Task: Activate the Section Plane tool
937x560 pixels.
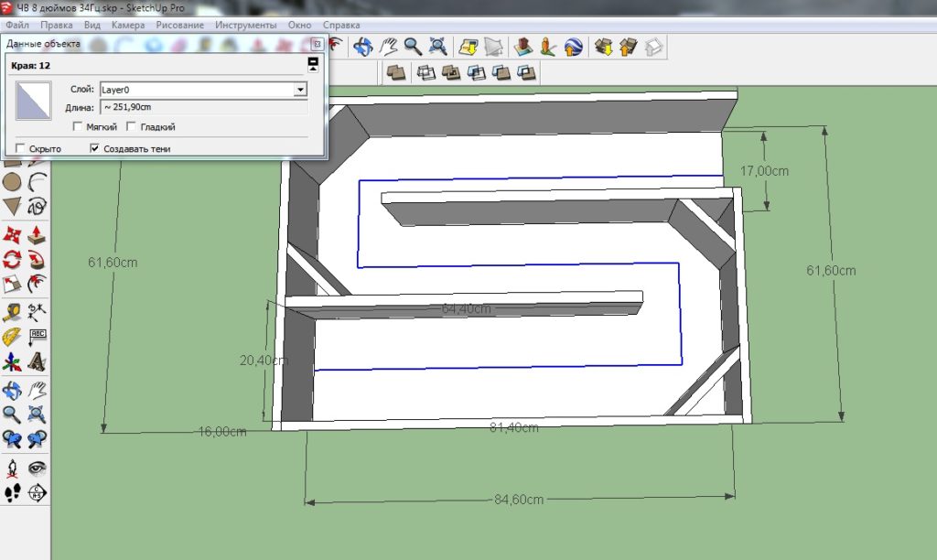Action: [38, 493]
